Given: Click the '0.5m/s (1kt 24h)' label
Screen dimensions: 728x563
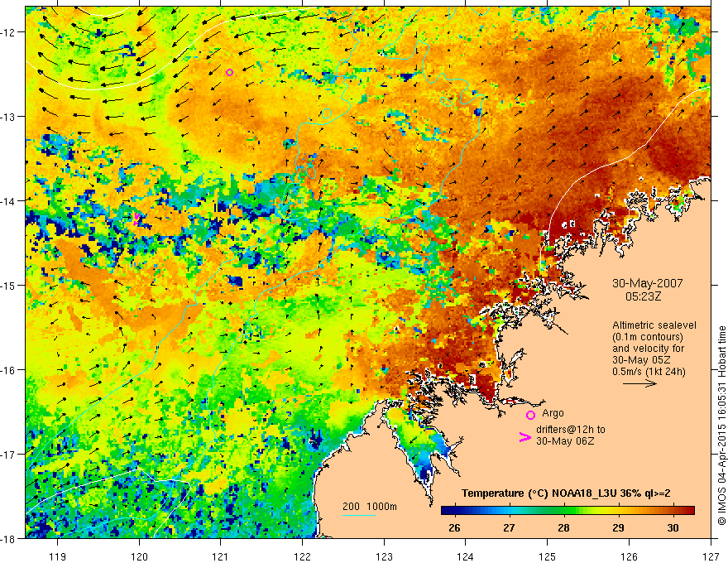Looking at the screenshot, I should [649, 371].
